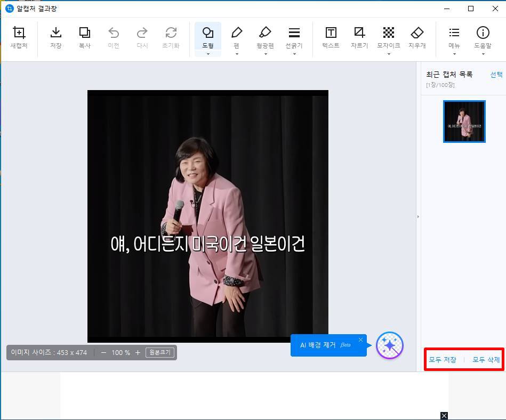Expand the 펜 tool options arrow
The width and height of the screenshot is (506, 420).
point(237,53)
